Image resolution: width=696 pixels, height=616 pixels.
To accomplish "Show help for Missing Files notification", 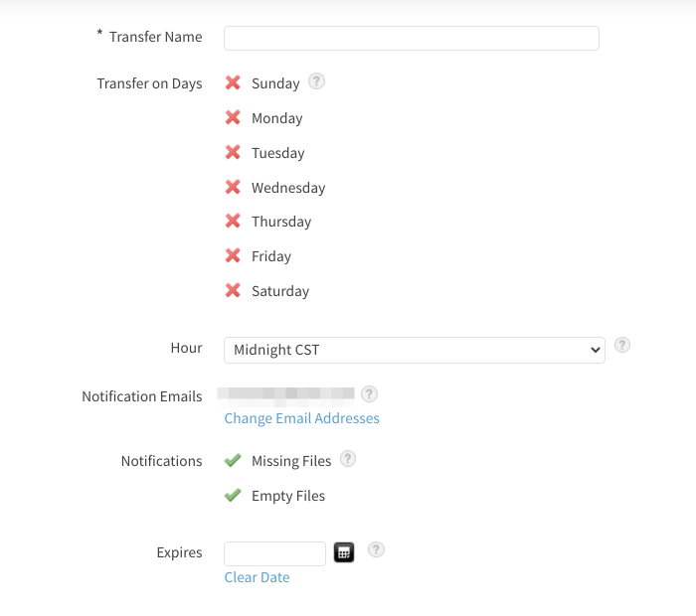I will (x=348, y=459).
